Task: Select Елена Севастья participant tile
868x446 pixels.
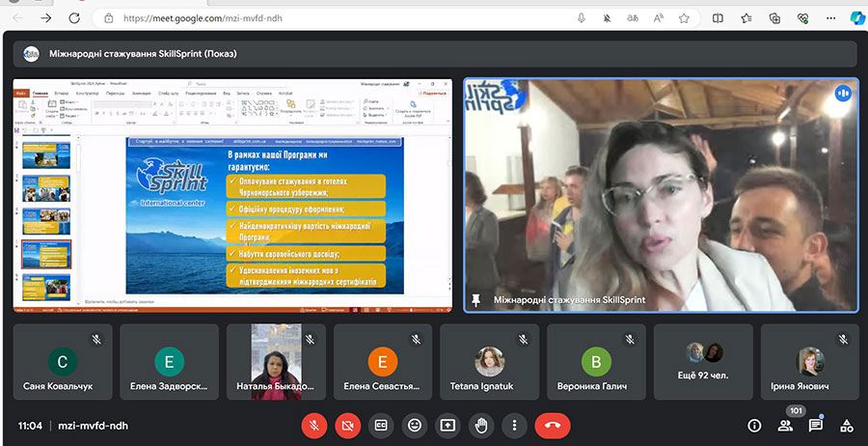Action: pyautogui.click(x=383, y=362)
